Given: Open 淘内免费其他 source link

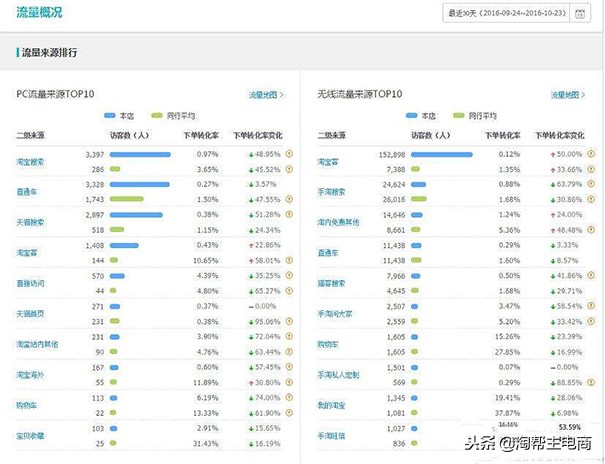Looking at the screenshot, I should 338,222.
